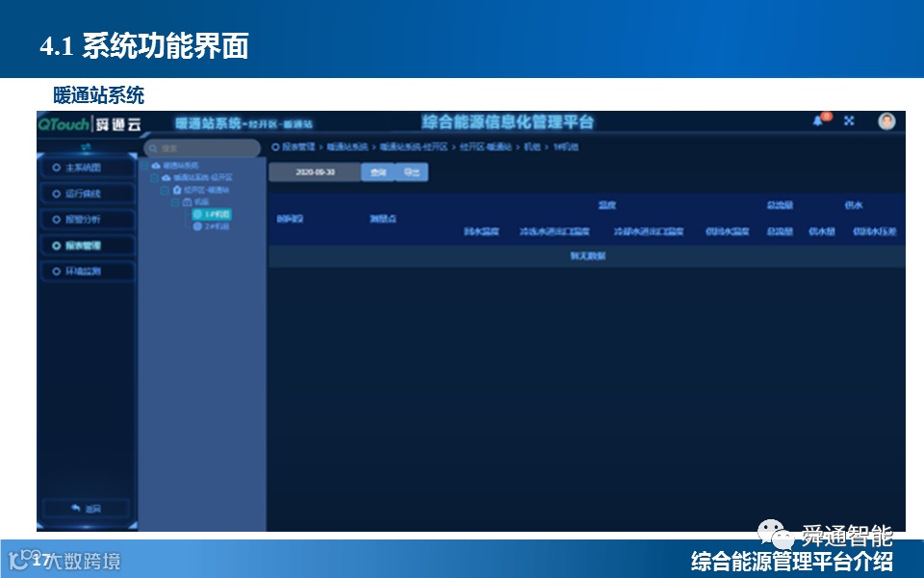Click table header 测量点
This screenshot has height=578, width=924.
click(x=383, y=219)
